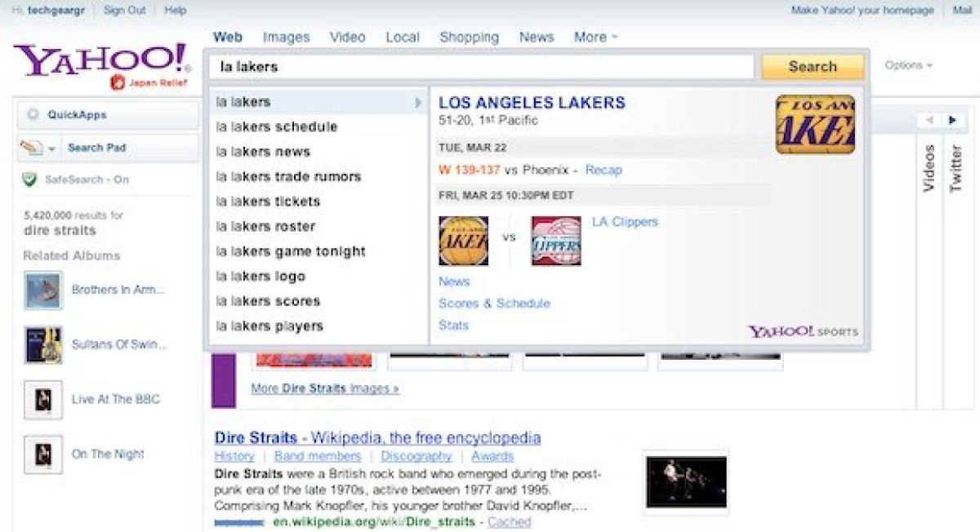Click the large Lakers logo in header
Screen dimensions: 980x532
(815, 124)
